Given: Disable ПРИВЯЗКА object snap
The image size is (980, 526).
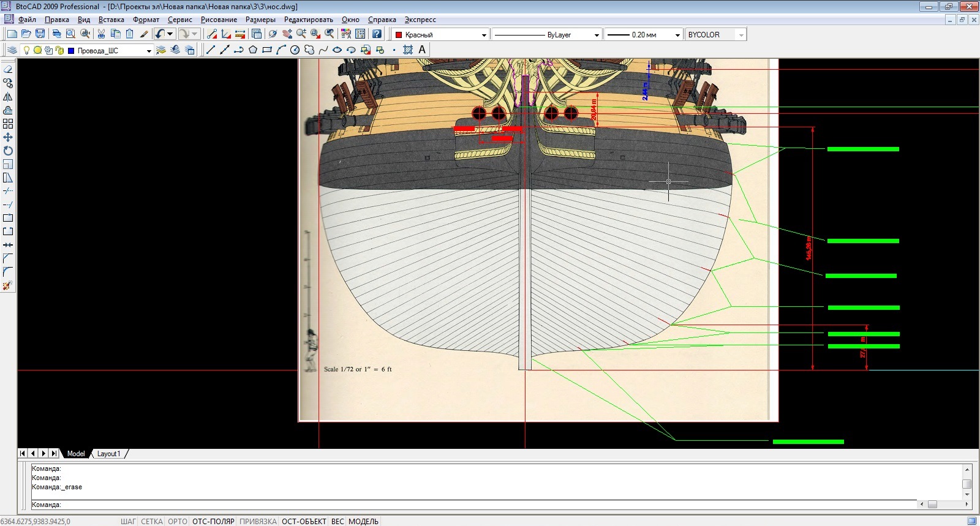Looking at the screenshot, I should tap(258, 521).
